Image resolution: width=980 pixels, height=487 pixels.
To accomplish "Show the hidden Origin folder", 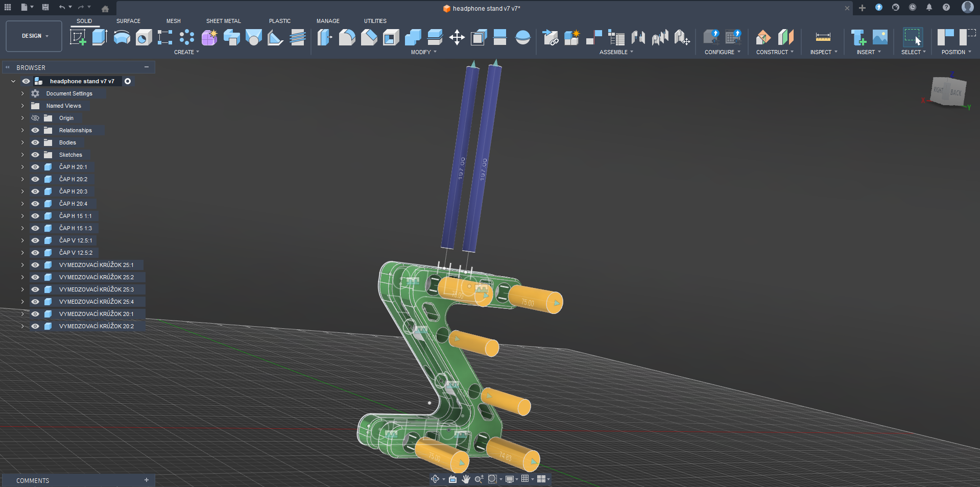I will click(x=35, y=118).
